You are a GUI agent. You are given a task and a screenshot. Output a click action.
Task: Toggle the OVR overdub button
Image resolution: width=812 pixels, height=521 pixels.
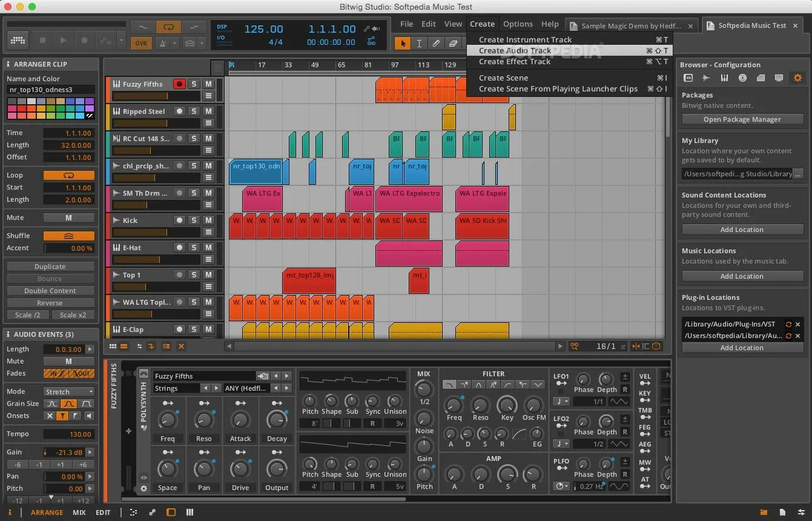[x=141, y=43]
